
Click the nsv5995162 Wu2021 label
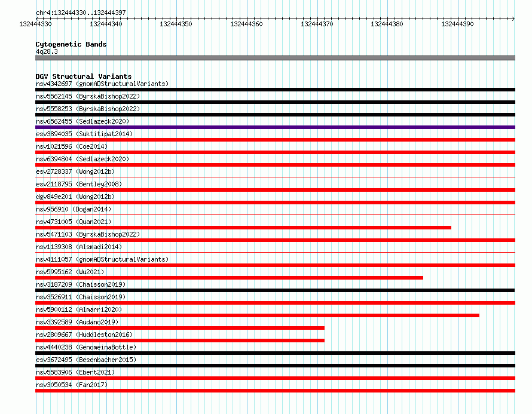point(70,272)
